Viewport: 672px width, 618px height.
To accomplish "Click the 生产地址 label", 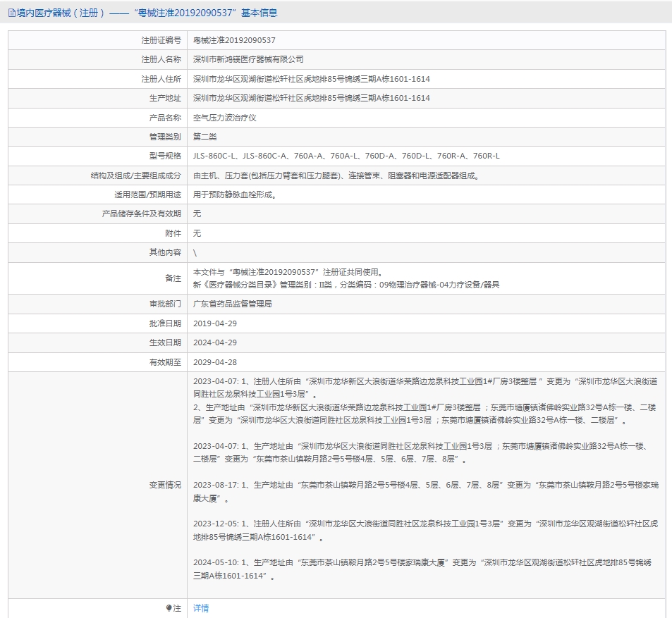I will pos(165,98).
